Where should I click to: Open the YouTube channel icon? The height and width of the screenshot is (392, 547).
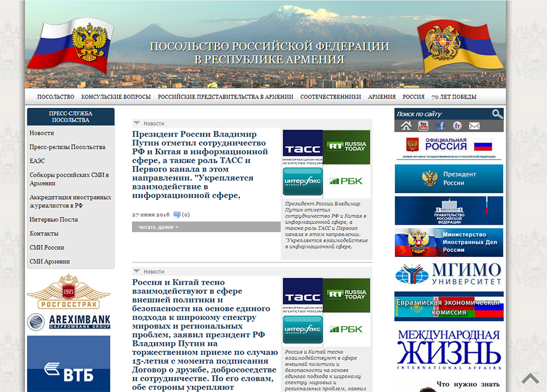423,126
